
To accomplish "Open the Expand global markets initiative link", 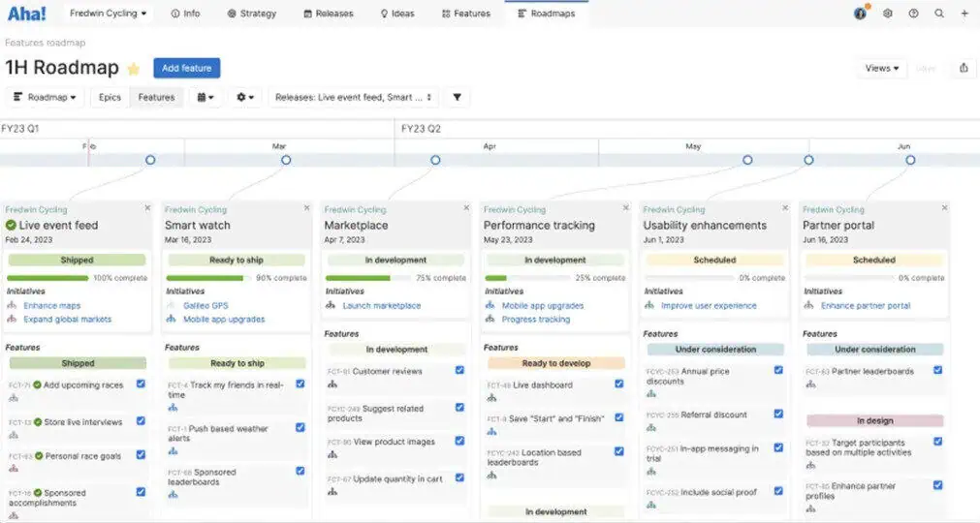I will 68,319.
